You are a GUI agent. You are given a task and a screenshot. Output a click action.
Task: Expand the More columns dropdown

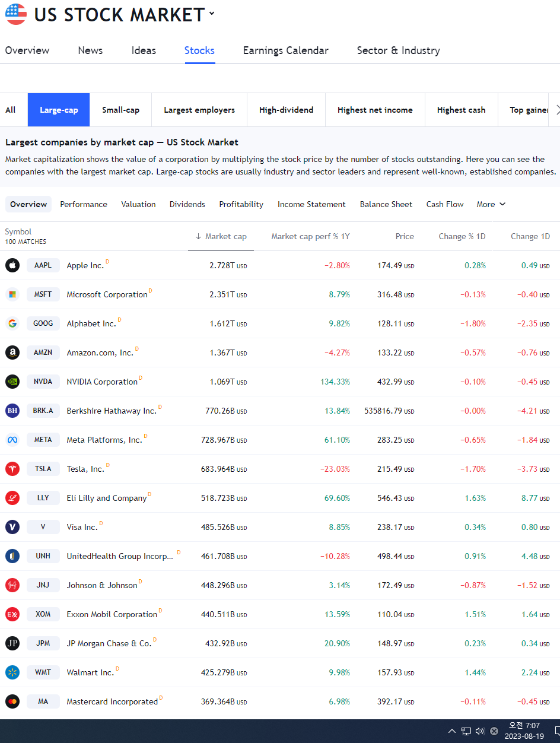[x=491, y=204]
